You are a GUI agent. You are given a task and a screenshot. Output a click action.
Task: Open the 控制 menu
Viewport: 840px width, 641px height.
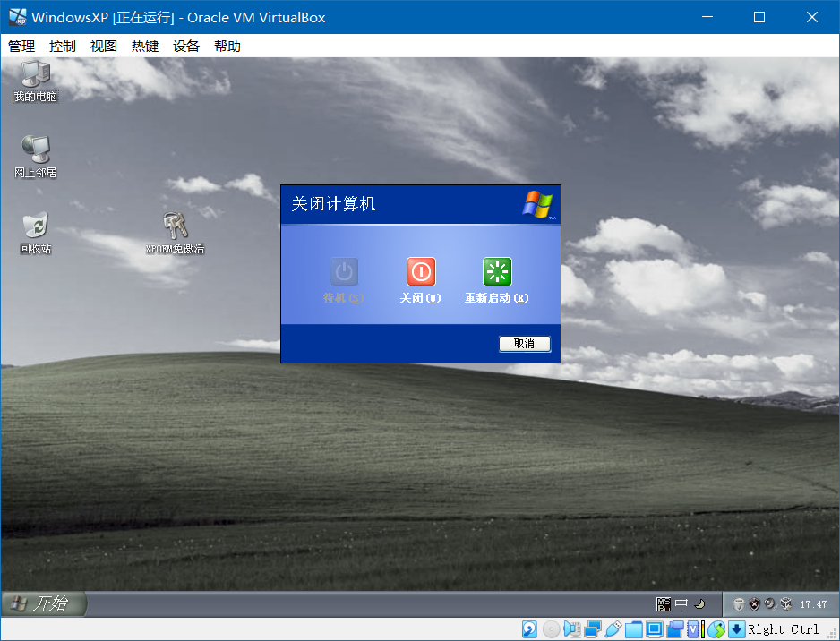point(63,46)
